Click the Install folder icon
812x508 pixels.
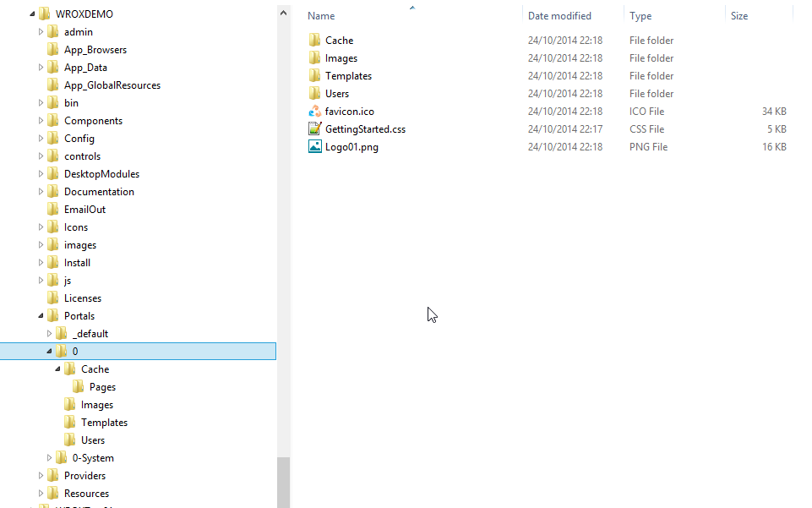pos(53,263)
